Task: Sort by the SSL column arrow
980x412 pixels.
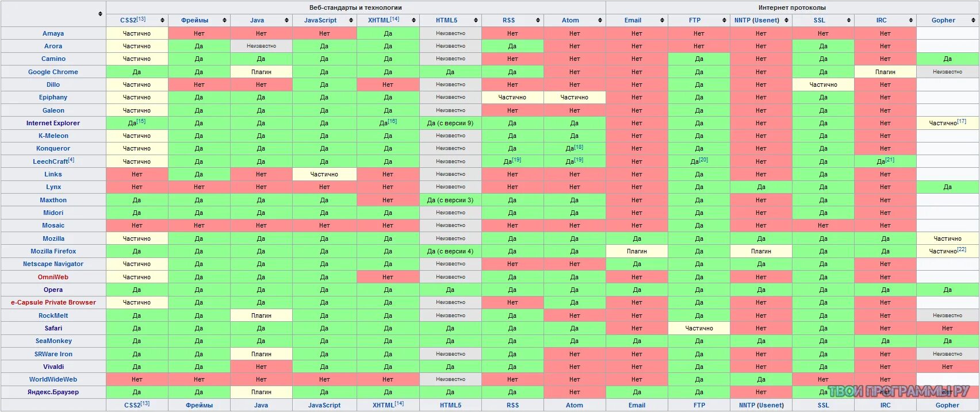Action: pos(848,20)
